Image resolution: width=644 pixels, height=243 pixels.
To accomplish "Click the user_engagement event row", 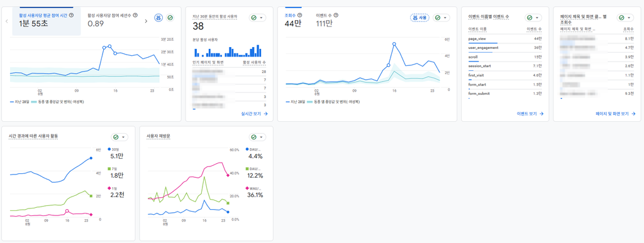I will pyautogui.click(x=505, y=48).
